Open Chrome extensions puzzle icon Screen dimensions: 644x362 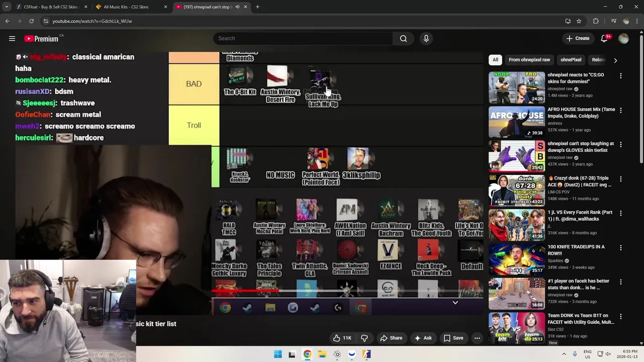pyautogui.click(x=596, y=21)
